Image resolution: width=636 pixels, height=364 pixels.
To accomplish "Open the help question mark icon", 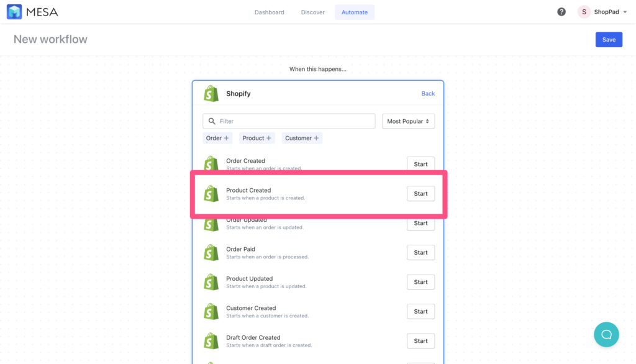I will pyautogui.click(x=561, y=11).
